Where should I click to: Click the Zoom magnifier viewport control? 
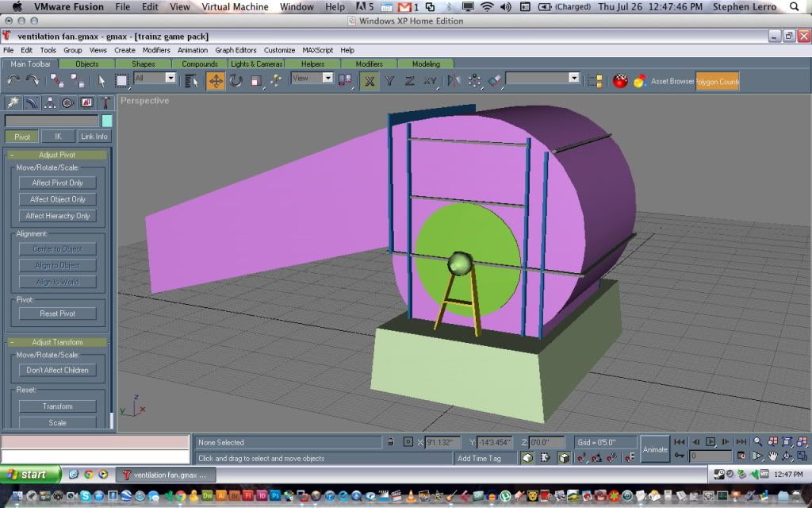[757, 441]
